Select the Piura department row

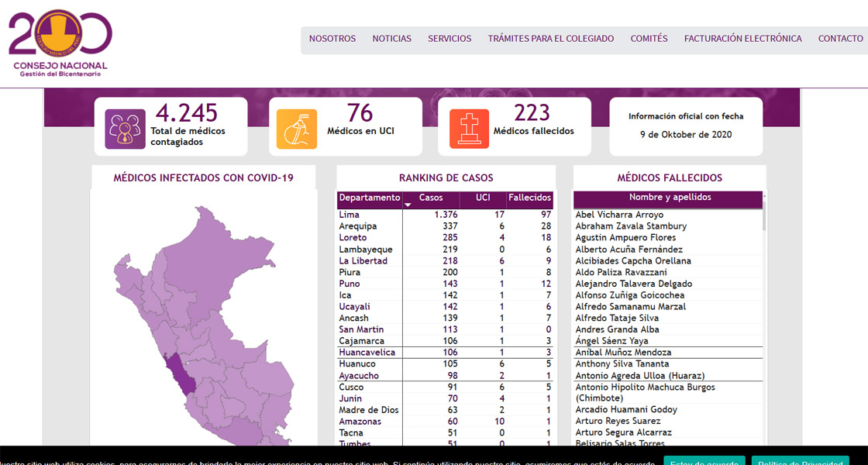[445, 272]
